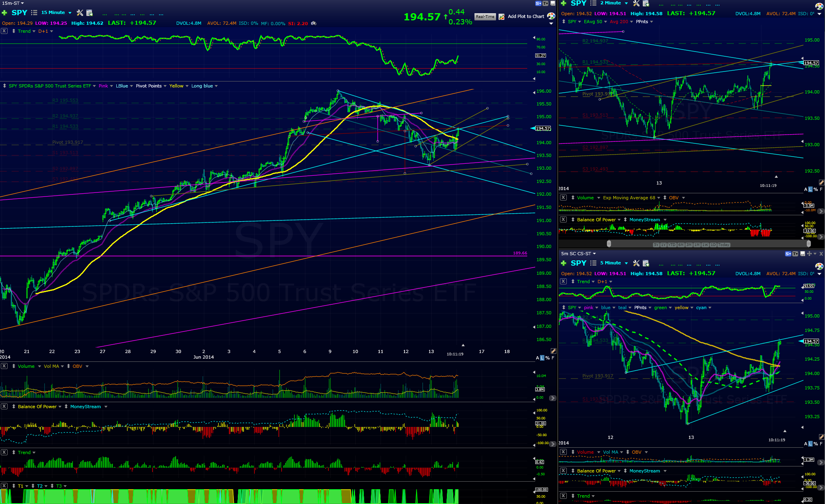Click green plus icon in 2-minute chart

pyautogui.click(x=564, y=3)
